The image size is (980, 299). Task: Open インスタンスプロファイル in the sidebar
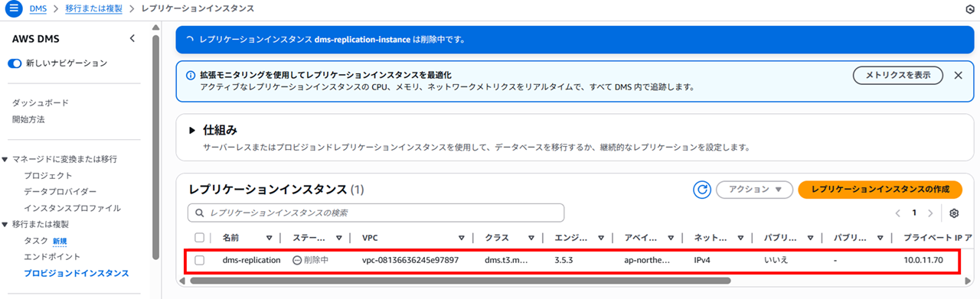click(x=73, y=208)
